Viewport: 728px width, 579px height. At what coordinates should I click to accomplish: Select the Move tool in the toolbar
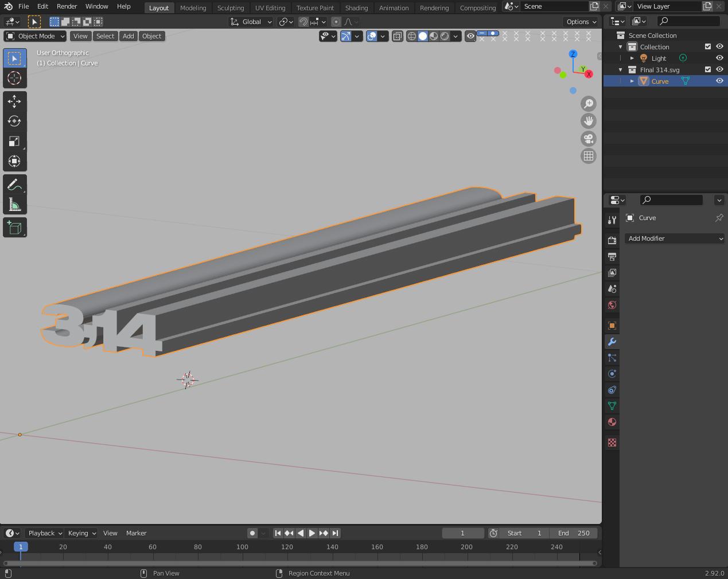[15, 101]
